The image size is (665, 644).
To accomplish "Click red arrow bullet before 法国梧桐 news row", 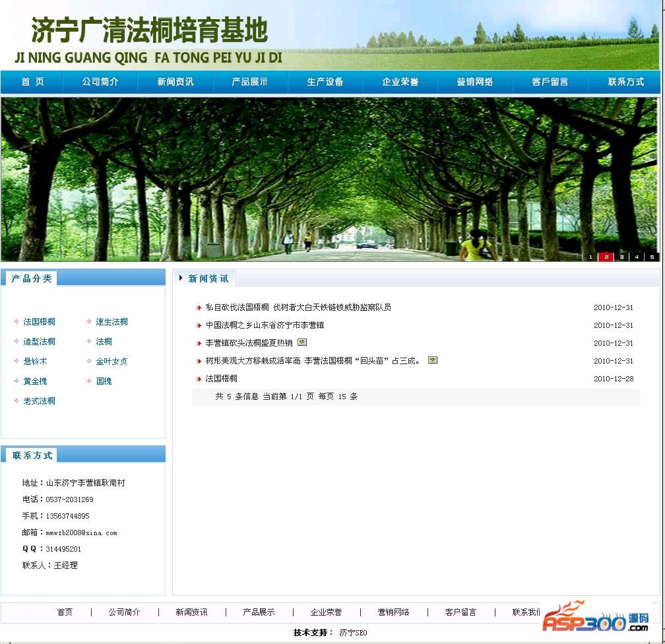I will tap(199, 379).
